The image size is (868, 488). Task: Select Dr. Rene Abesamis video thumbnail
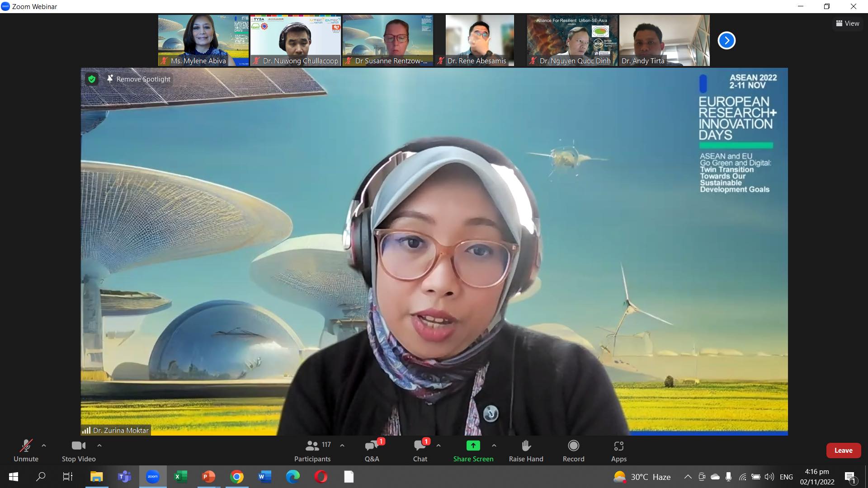click(x=480, y=40)
